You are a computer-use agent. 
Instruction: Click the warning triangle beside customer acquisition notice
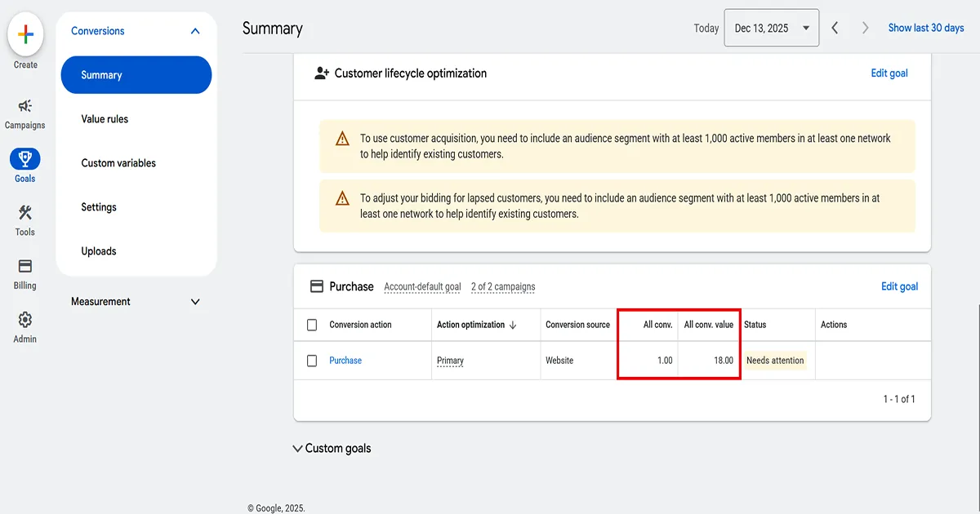341,139
